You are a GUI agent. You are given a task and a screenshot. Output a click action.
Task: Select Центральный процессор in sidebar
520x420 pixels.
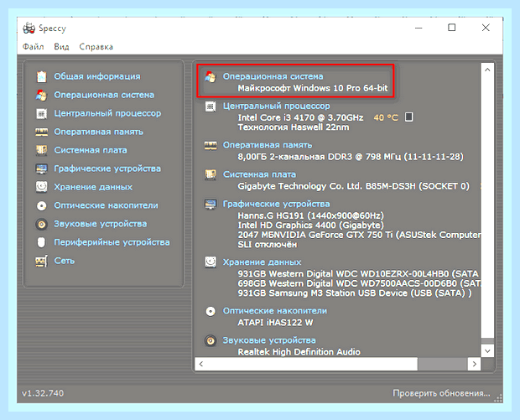click(107, 113)
